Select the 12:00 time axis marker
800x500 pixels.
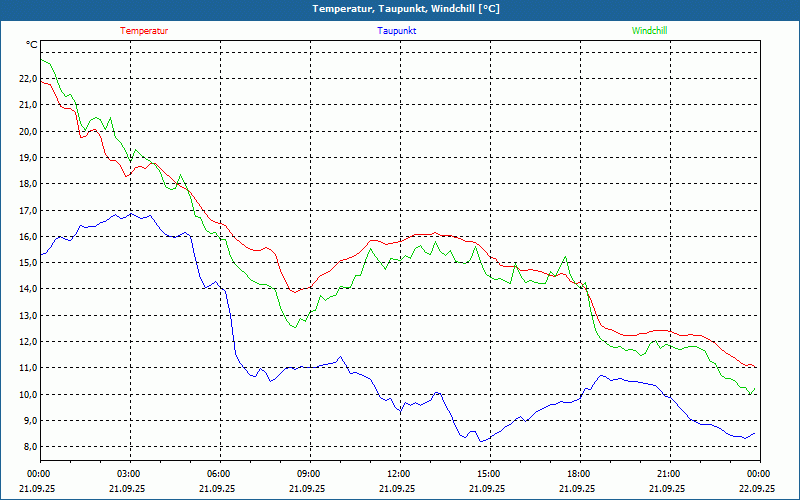tap(398, 474)
